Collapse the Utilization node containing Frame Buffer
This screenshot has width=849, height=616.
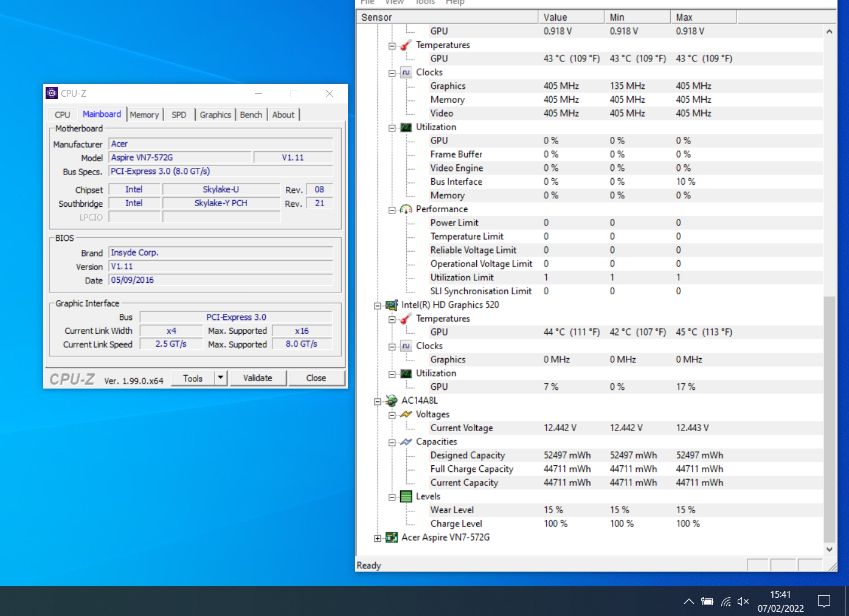pos(392,128)
